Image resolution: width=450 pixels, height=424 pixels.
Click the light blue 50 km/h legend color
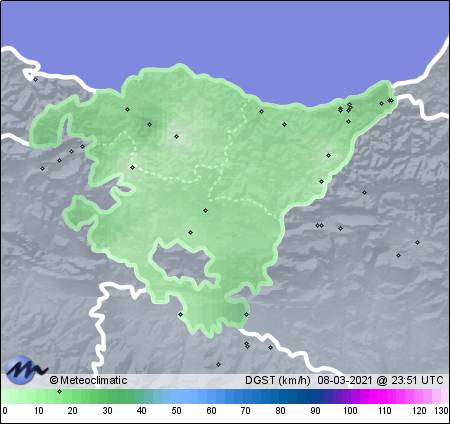pos(176,397)
